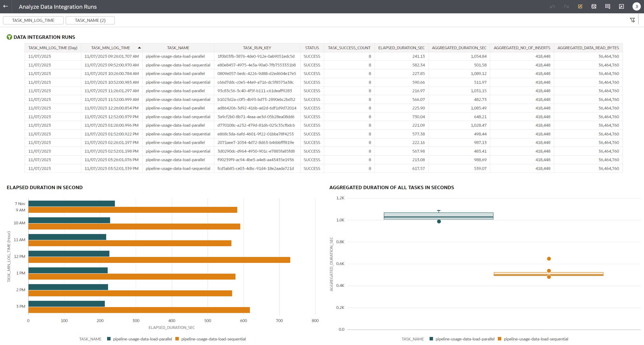Click the AGGREGATED_DURATION_SEC vertical axis label
Image resolution: width=644 pixels, height=345 pixels.
(331, 264)
